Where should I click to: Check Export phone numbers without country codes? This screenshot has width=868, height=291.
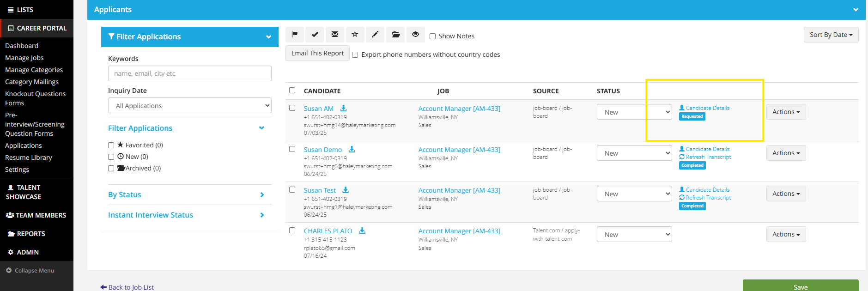[355, 55]
